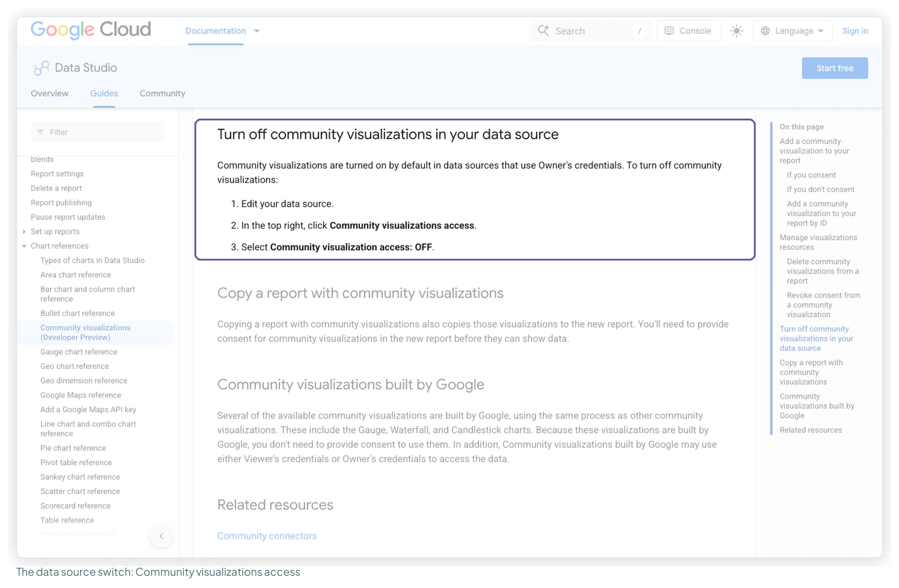Click the Start free button
Viewport: 899px width, 588px height.
click(834, 68)
